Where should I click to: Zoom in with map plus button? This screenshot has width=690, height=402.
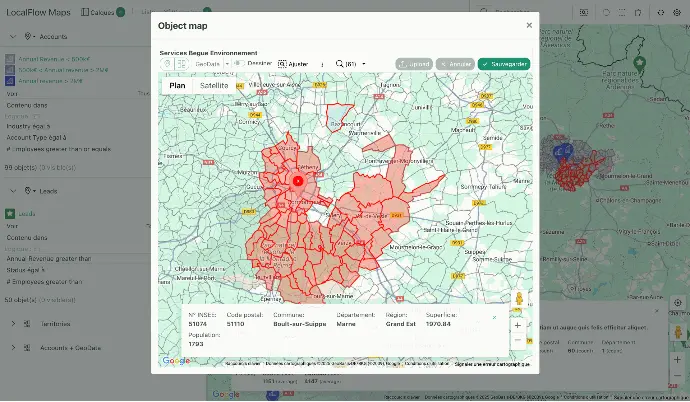pos(517,325)
